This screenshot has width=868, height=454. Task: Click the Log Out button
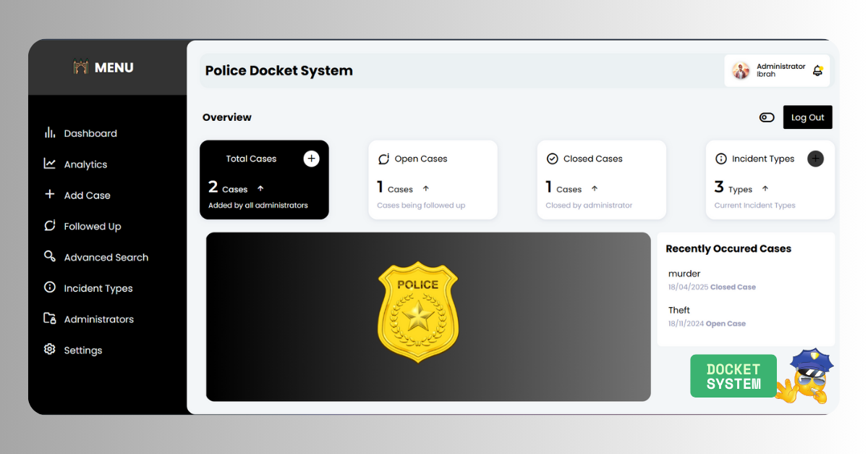(x=807, y=117)
